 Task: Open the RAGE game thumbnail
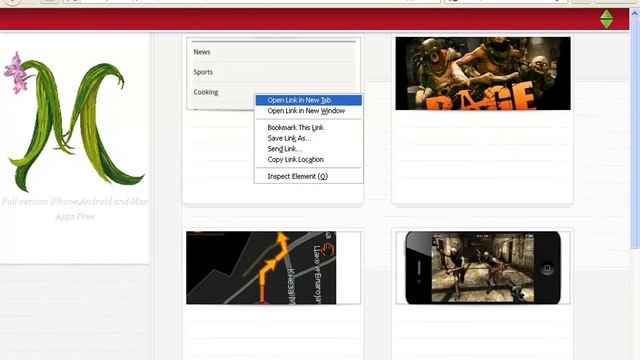(483, 73)
